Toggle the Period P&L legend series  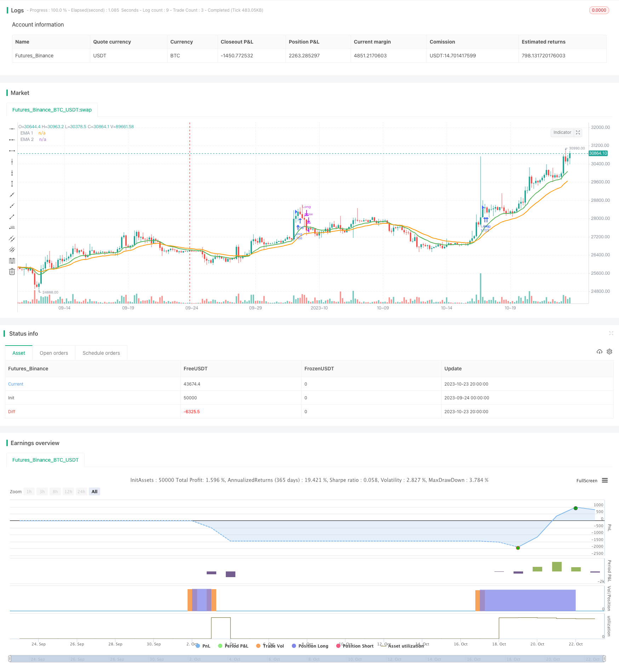(x=233, y=646)
